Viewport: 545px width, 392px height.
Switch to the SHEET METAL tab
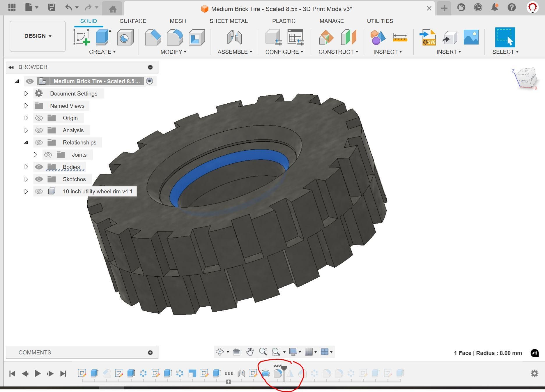click(229, 21)
